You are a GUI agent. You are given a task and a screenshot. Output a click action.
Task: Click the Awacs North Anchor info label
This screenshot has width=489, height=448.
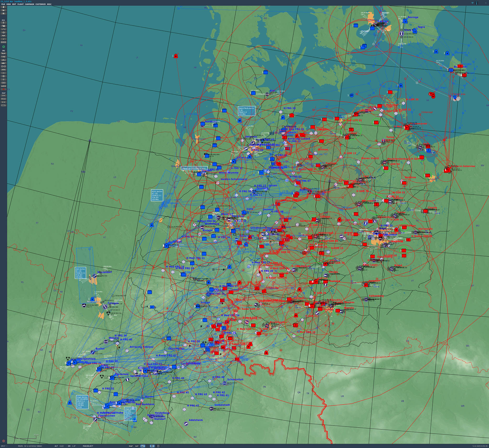coord(246,111)
